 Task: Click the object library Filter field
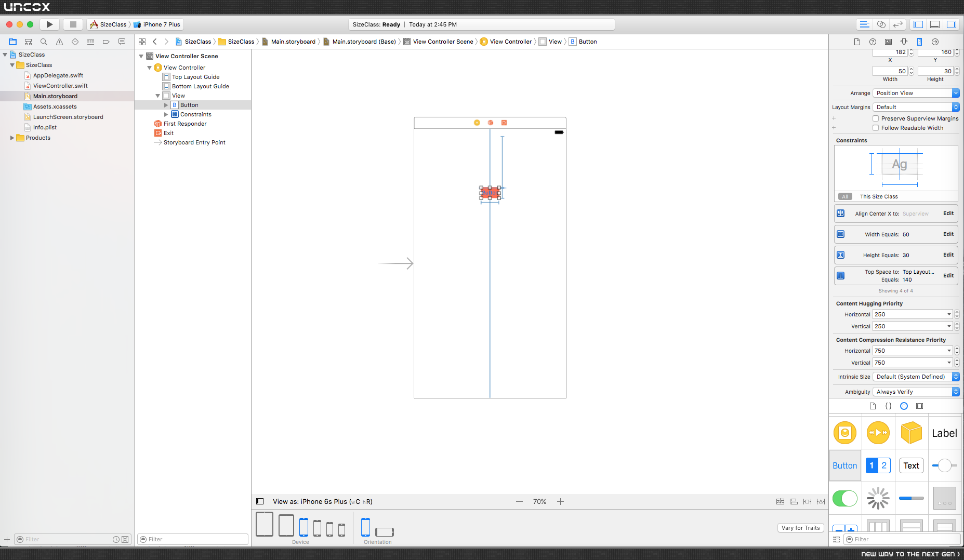[x=902, y=539]
